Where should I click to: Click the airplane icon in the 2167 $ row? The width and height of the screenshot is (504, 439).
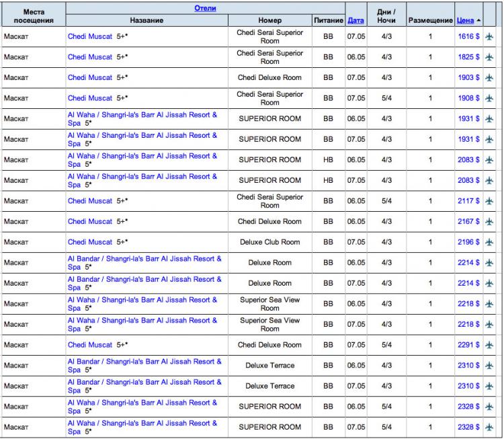pos(489,222)
